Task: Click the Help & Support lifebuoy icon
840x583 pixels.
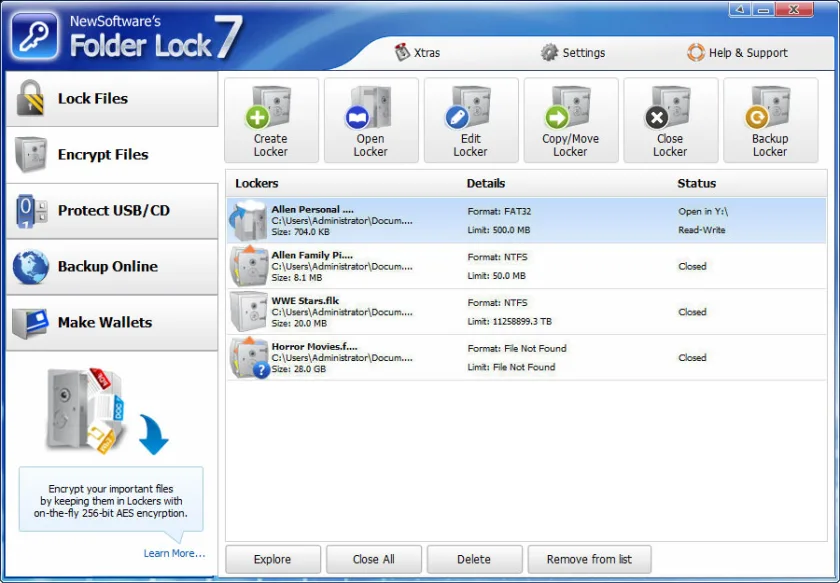Action: [696, 53]
